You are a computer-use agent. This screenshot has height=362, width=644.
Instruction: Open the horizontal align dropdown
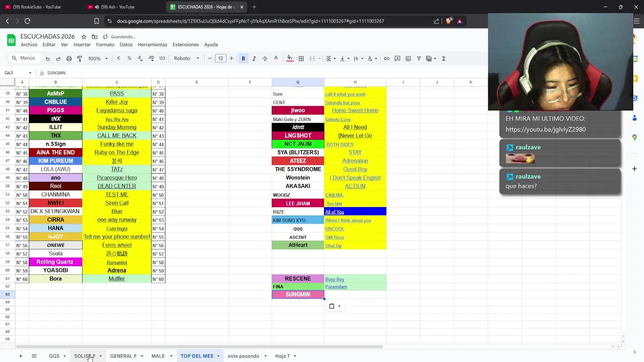tap(330, 58)
